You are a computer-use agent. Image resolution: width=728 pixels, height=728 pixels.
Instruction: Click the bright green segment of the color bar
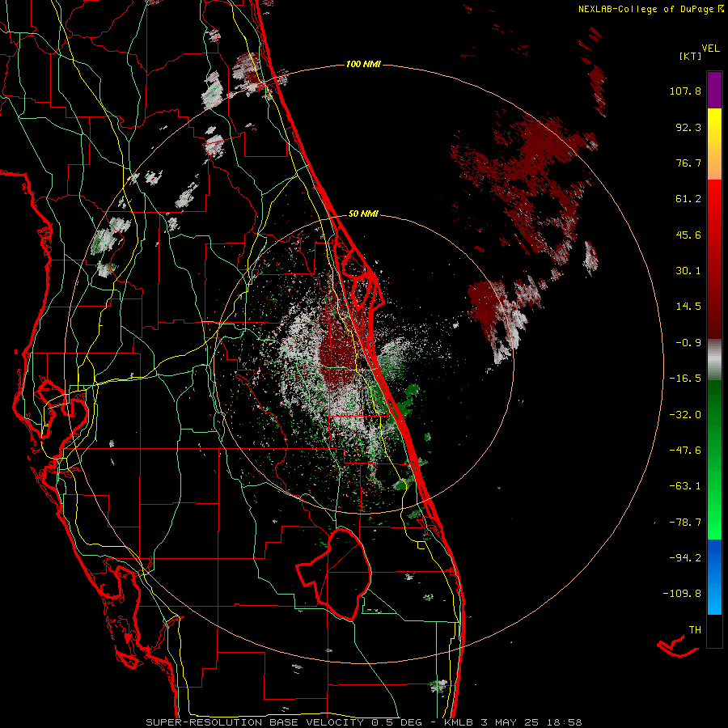714,459
